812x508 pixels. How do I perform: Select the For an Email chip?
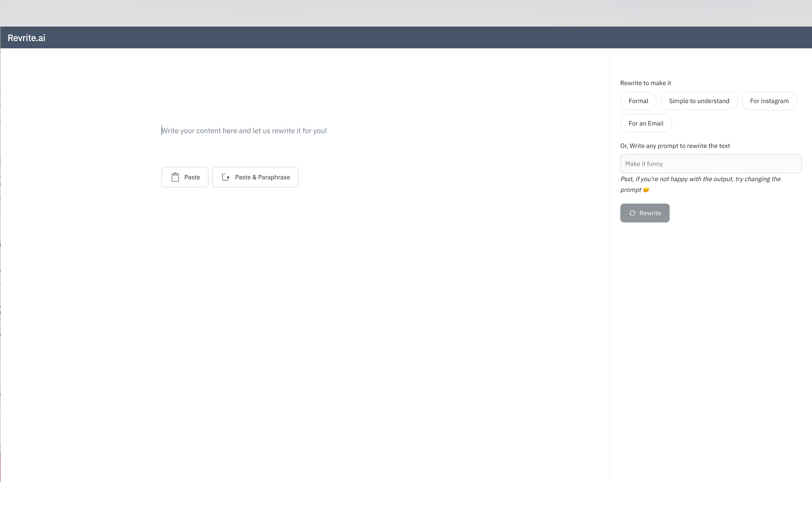[645, 123]
